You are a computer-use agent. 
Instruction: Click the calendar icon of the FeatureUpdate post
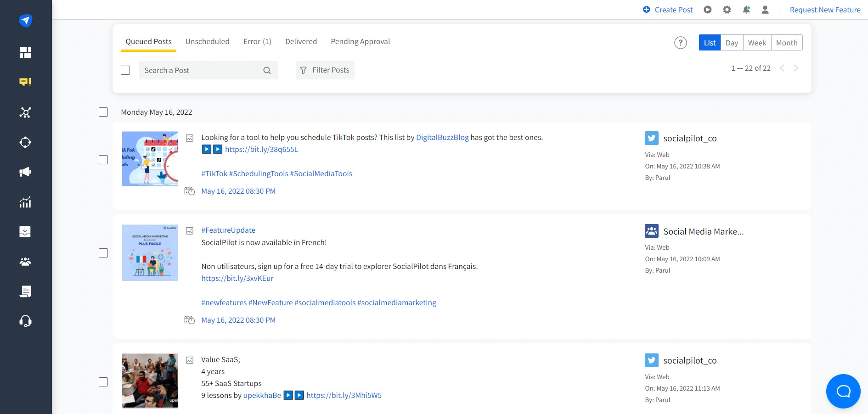point(190,320)
